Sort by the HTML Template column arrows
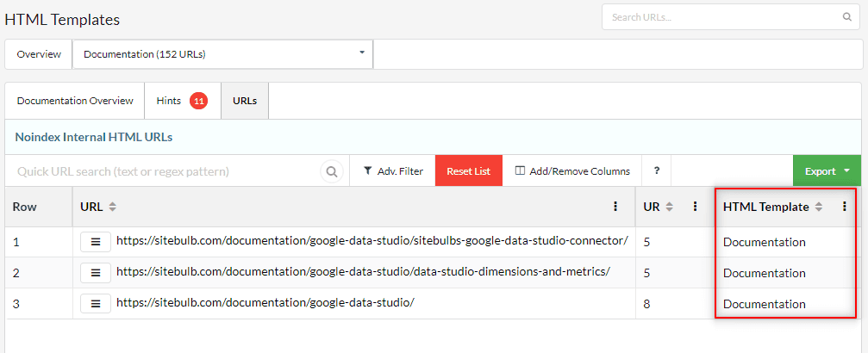Viewport: 868px width, 353px height. click(819, 207)
